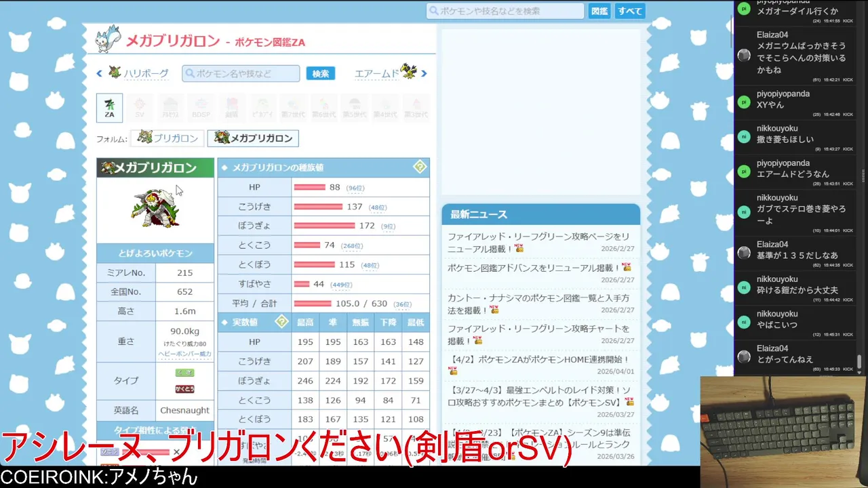This screenshot has width=868, height=488.
Task: Select the 第6世代 generation icon
Action: pos(323,108)
